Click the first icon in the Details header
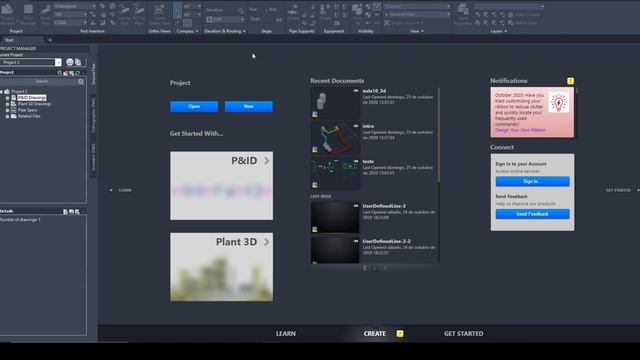640x360 pixels. [x=65, y=211]
